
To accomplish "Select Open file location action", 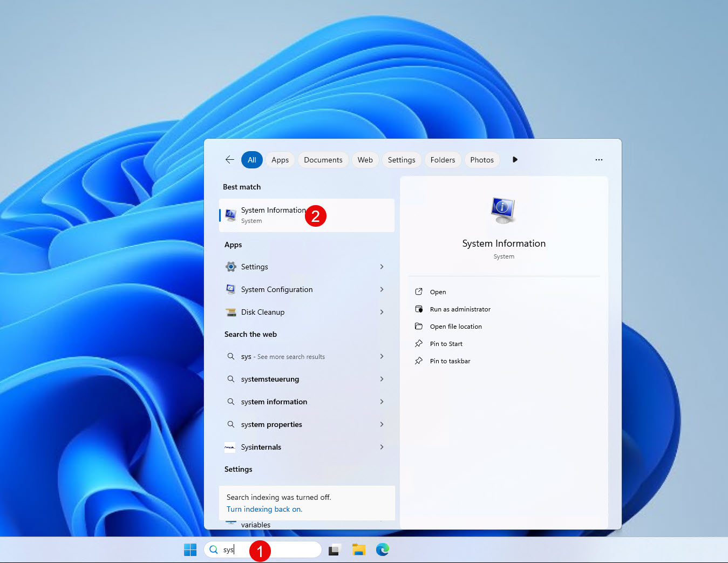I will pyautogui.click(x=455, y=327).
